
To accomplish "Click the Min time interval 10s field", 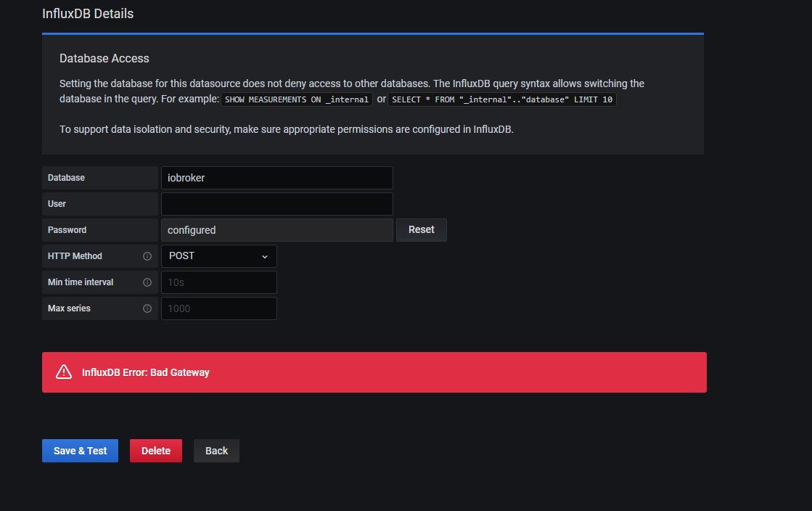I will 219,282.
